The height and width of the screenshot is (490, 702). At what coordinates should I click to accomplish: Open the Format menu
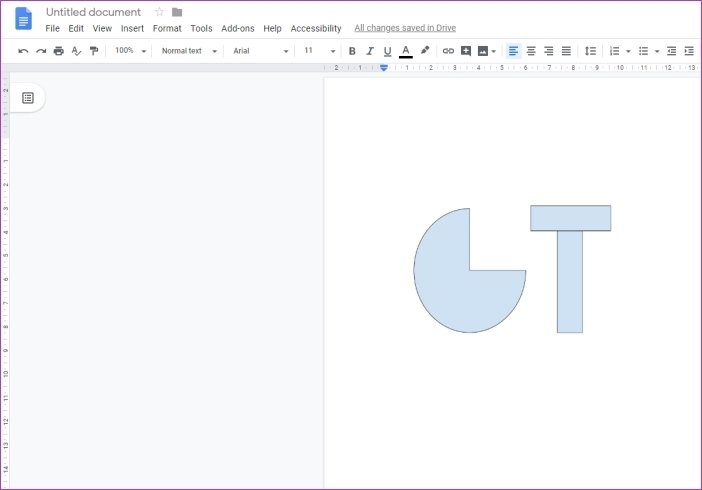[x=167, y=28]
